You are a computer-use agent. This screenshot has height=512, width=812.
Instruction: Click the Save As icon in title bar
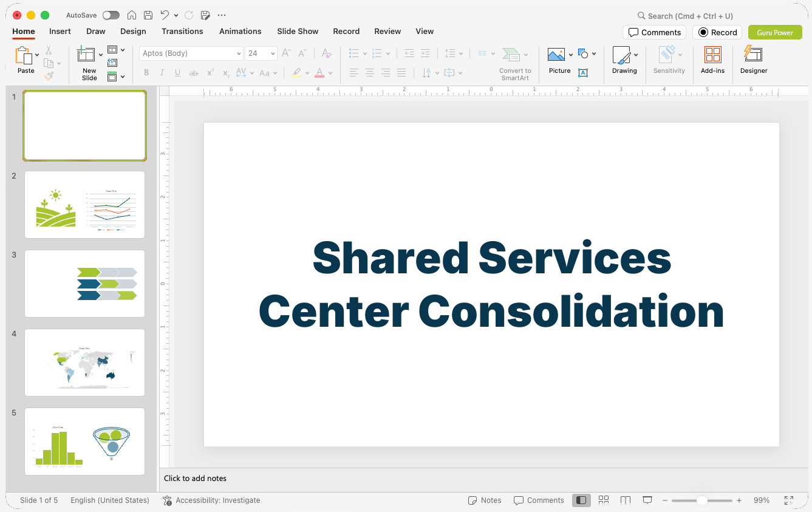point(205,15)
